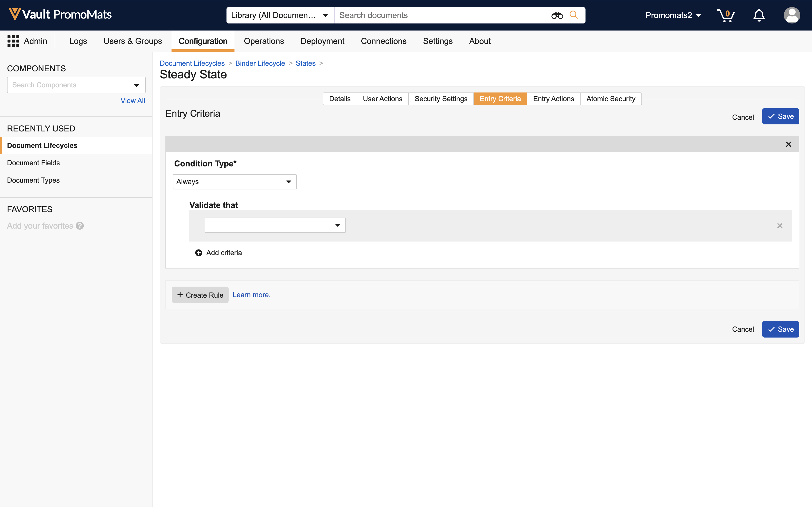Click the top Save button
812x507 pixels.
780,116
